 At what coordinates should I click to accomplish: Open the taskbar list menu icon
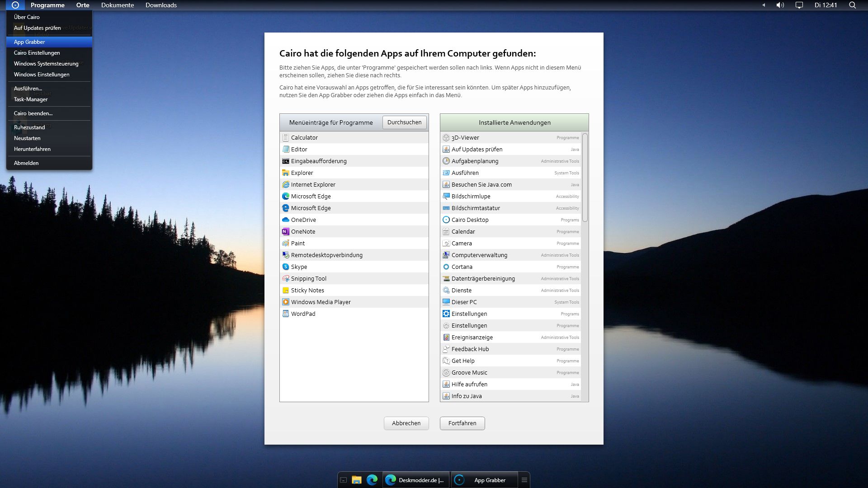click(x=524, y=480)
